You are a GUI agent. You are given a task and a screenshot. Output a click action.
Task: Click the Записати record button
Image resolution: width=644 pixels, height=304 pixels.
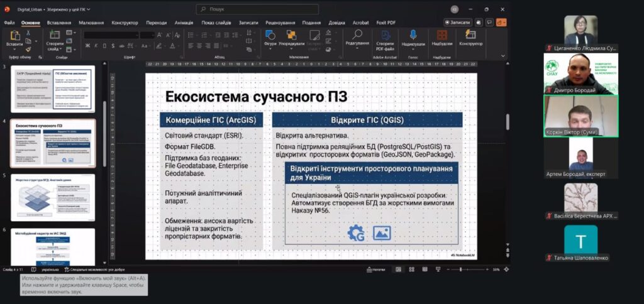coord(458,23)
